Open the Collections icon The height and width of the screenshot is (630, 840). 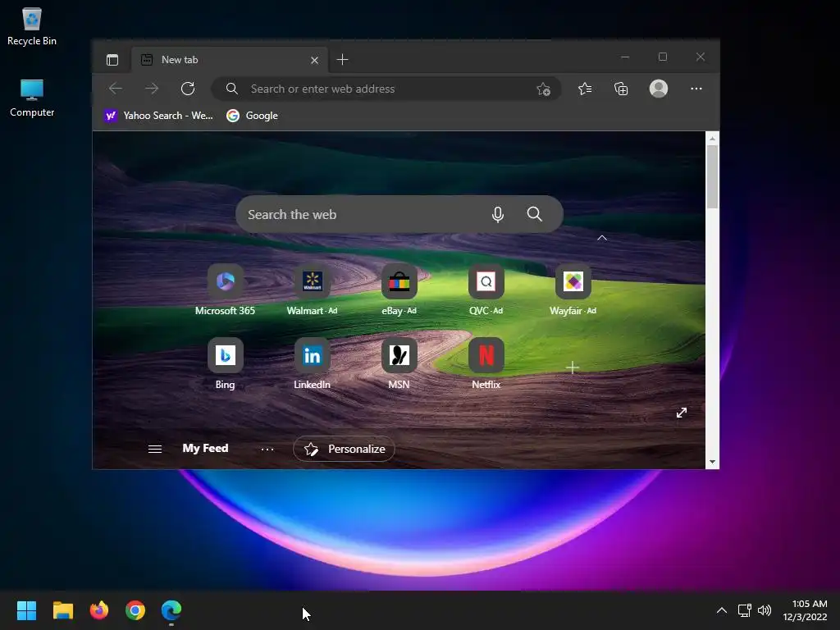(621, 89)
